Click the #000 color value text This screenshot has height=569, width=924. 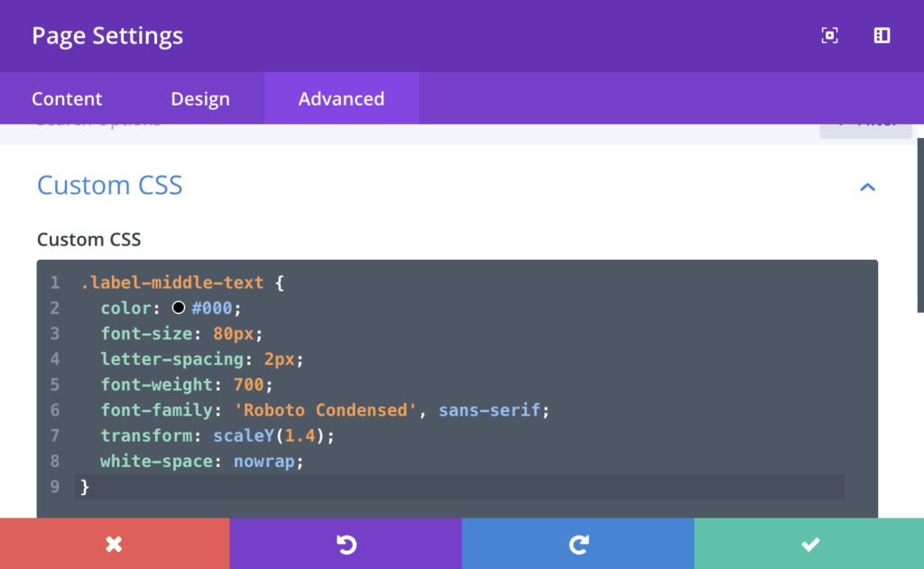coord(211,308)
